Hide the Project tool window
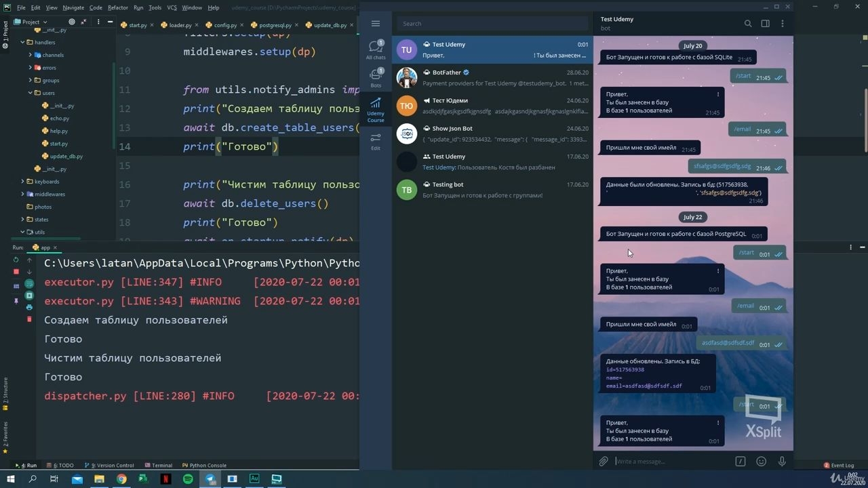The image size is (868, 488). [110, 22]
